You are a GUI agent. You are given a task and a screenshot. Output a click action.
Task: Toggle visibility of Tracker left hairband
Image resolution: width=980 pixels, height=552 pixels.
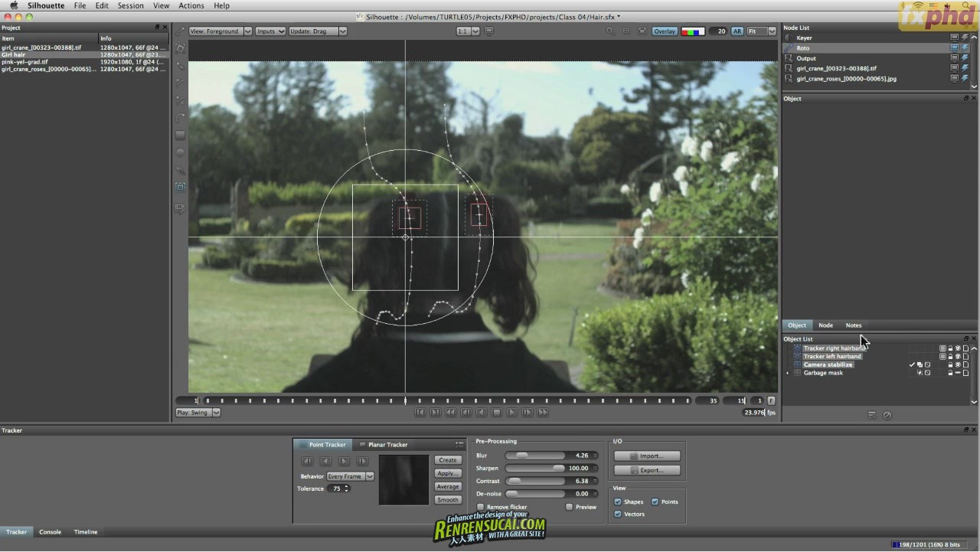tap(958, 357)
